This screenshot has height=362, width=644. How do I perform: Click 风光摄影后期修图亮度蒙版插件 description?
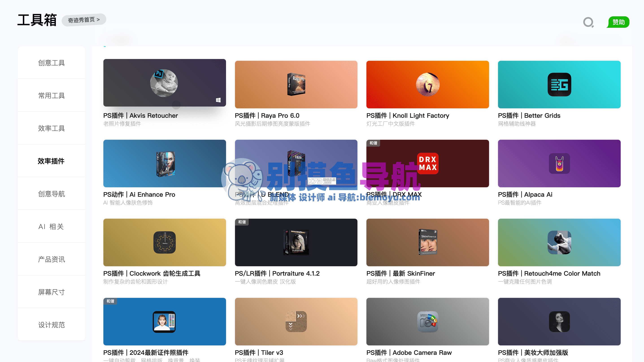pos(272,124)
